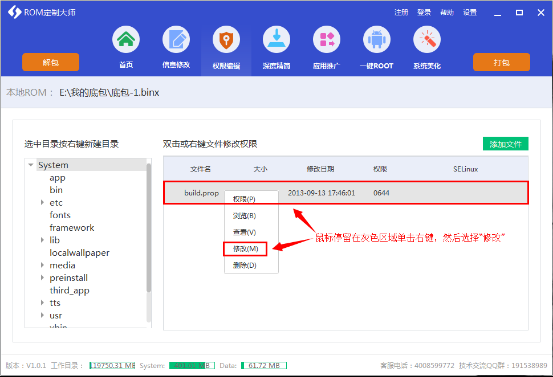Select the third_app folder
Viewport: 553px width, 377px height.
(x=69, y=291)
